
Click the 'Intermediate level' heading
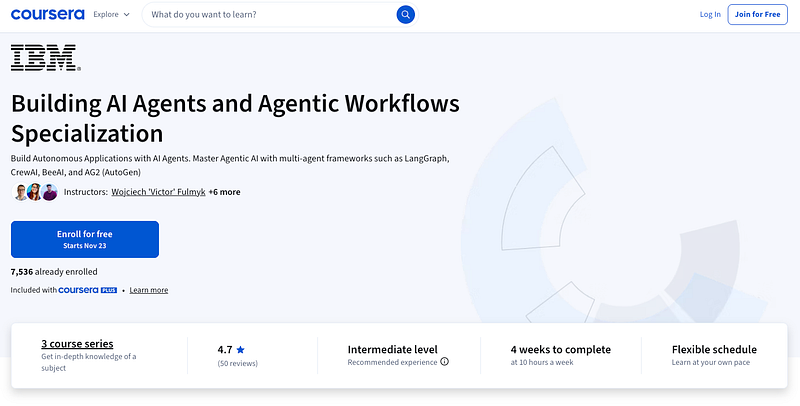(392, 349)
